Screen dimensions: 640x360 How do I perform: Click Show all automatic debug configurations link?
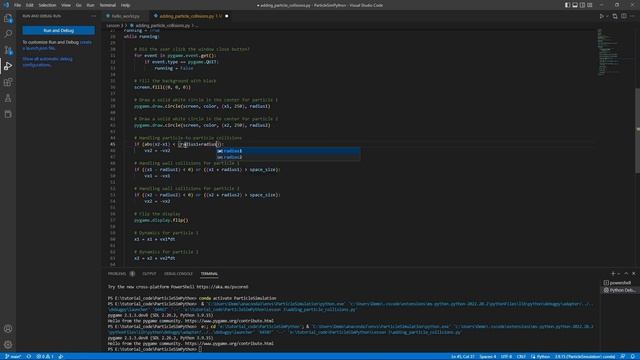pos(47,62)
